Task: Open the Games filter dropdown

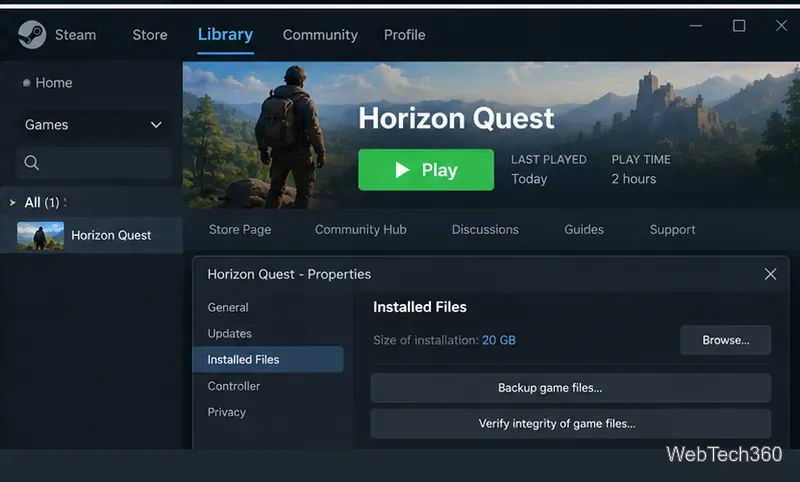Action: click(x=94, y=125)
